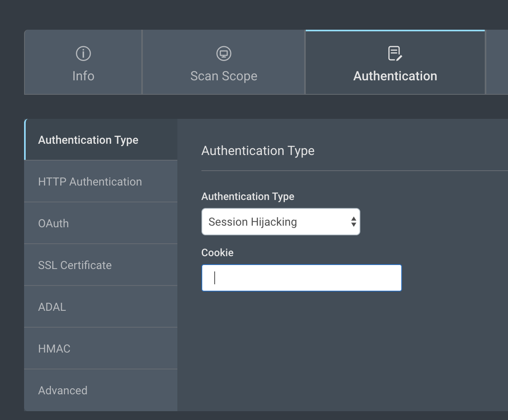This screenshot has width=508, height=420.
Task: Click the Cookie field label
Action: pyautogui.click(x=217, y=253)
